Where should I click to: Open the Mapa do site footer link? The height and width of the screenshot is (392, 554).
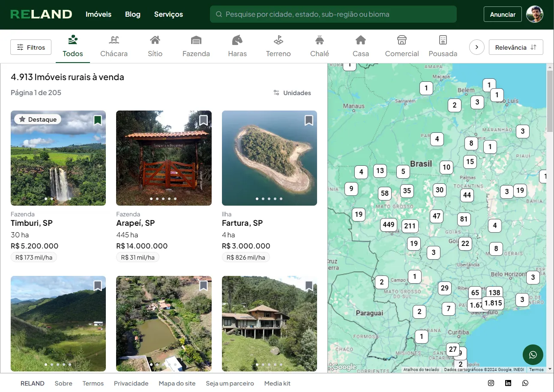click(x=177, y=383)
